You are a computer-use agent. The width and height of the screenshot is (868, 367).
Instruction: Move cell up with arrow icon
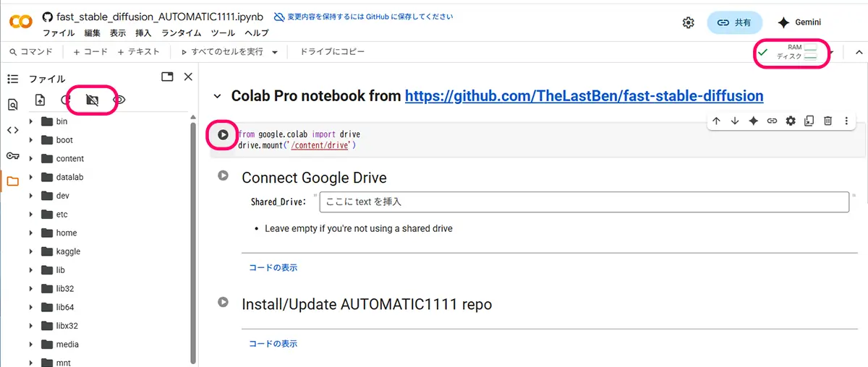[716, 121]
